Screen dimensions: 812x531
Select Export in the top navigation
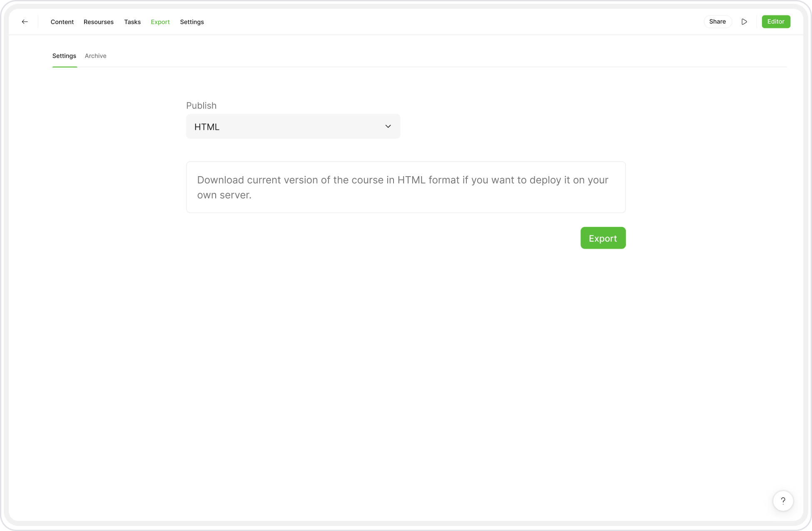click(x=160, y=22)
